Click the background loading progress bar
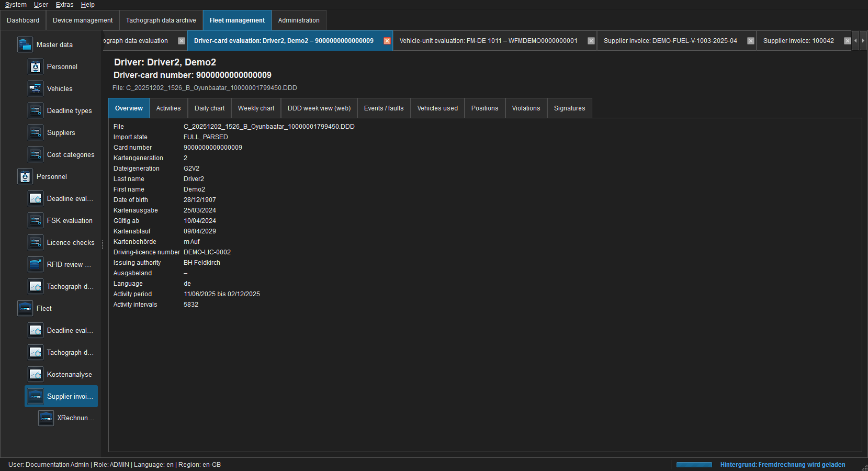Image resolution: width=868 pixels, height=471 pixels. pos(694,465)
